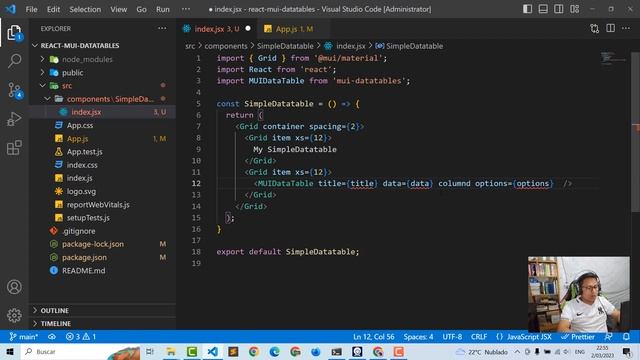The image size is (640, 360).
Task: Change file encoding UTF-8
Action: [x=452, y=337]
